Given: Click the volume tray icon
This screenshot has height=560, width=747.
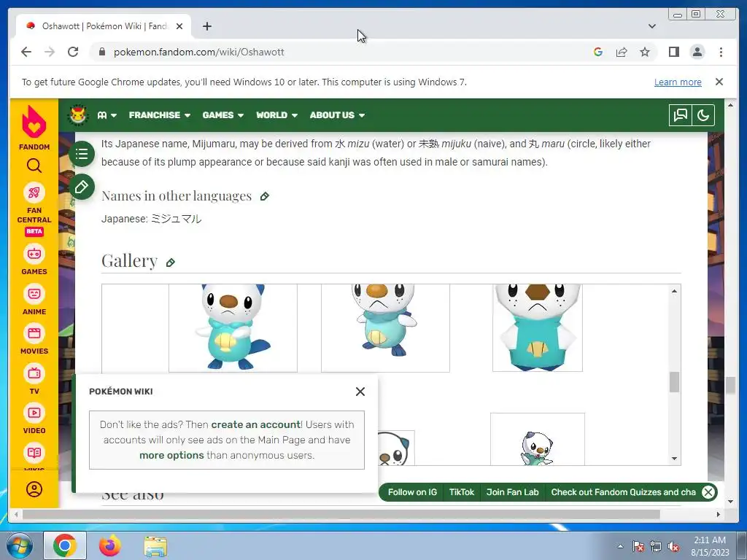Looking at the screenshot, I should [x=673, y=546].
